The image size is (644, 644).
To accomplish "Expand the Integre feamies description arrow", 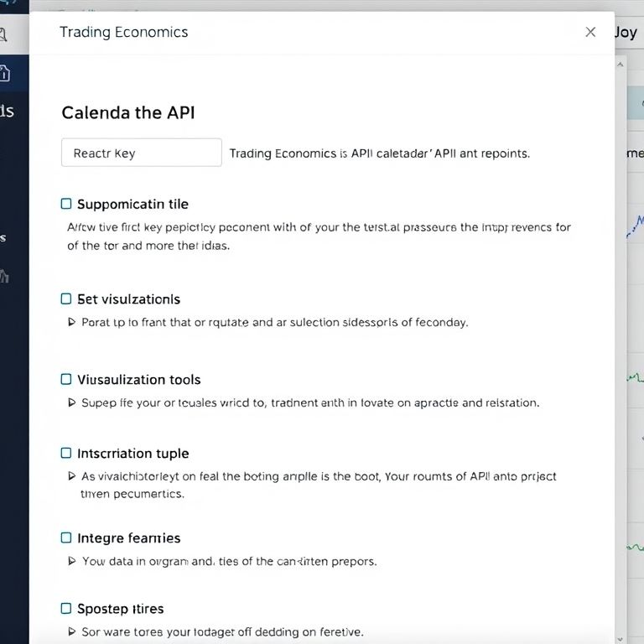I will pyautogui.click(x=71, y=561).
